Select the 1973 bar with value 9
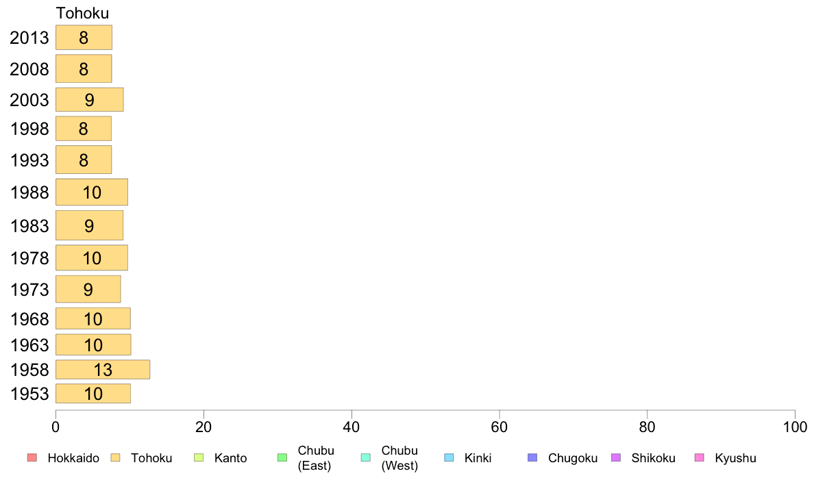The height and width of the screenshot is (504, 814). (x=88, y=289)
